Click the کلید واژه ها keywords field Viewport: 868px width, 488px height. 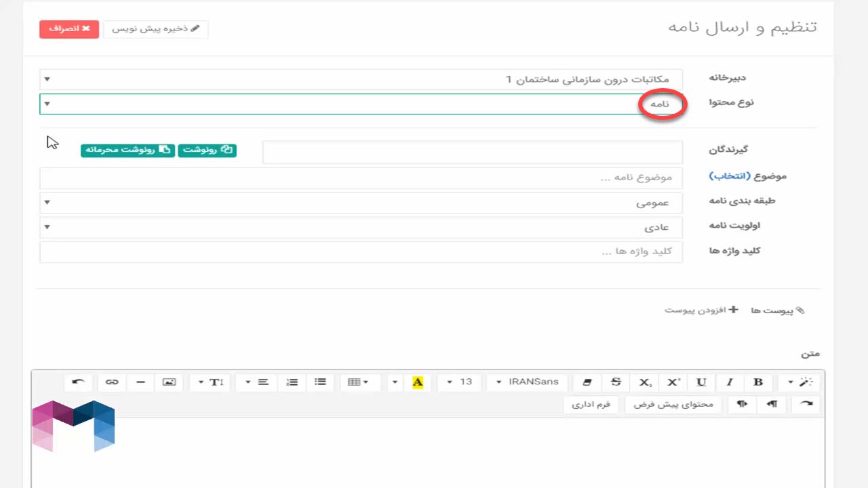361,251
